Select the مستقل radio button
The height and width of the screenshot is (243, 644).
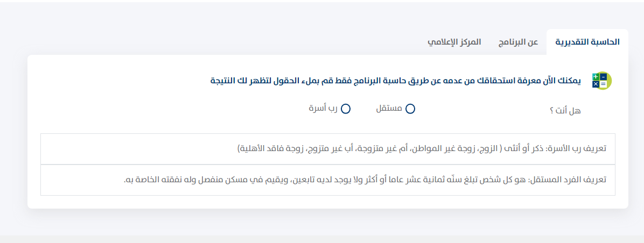410,109
